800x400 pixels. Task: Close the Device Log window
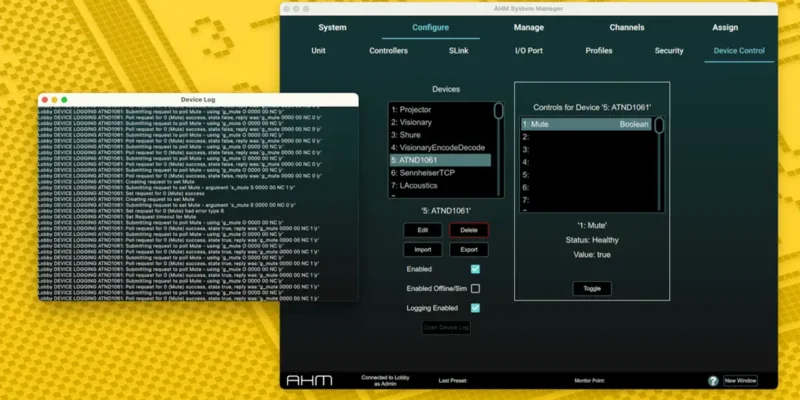point(44,100)
